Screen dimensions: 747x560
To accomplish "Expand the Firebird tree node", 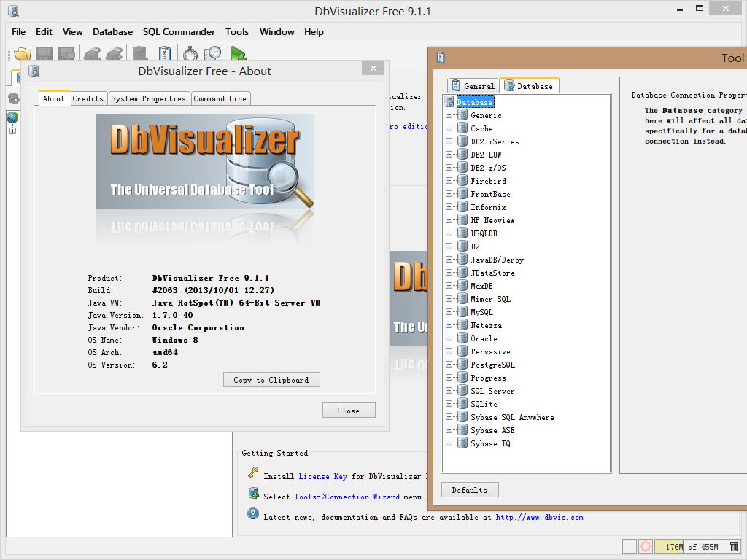I will (449, 181).
